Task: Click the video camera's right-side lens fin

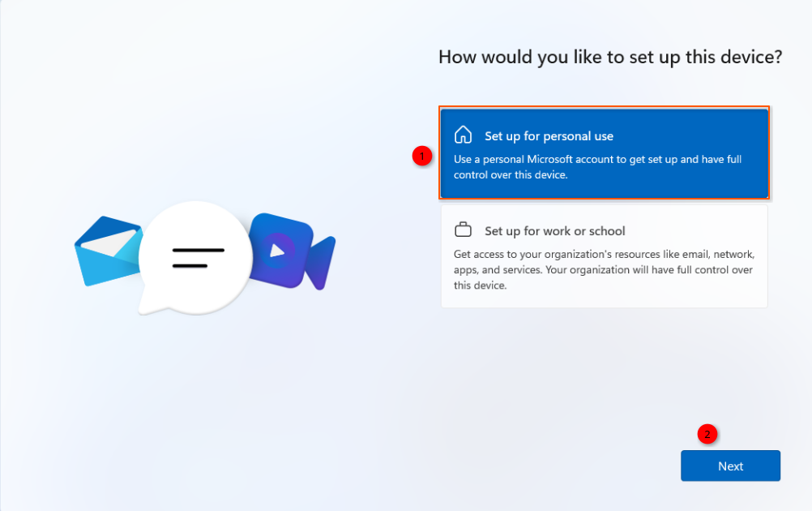Action: (321, 263)
